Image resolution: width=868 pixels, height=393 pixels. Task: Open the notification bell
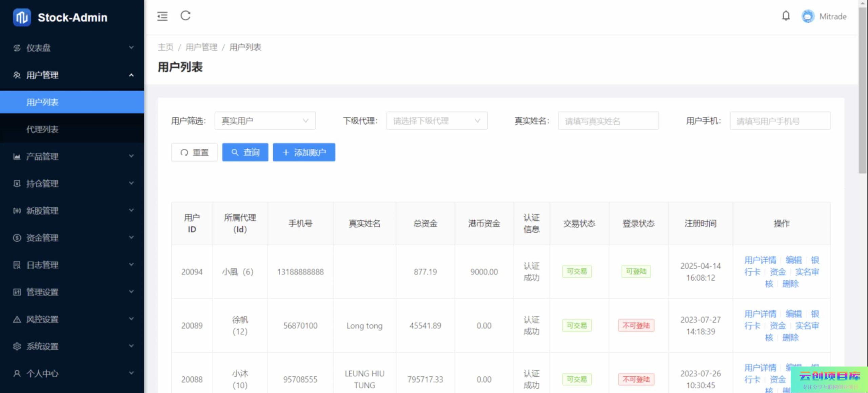coord(786,16)
